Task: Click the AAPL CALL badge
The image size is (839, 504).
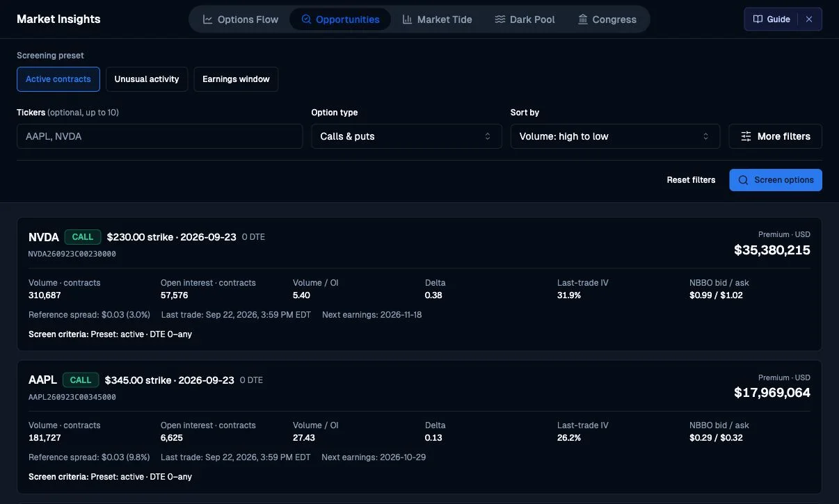Action: click(x=81, y=380)
